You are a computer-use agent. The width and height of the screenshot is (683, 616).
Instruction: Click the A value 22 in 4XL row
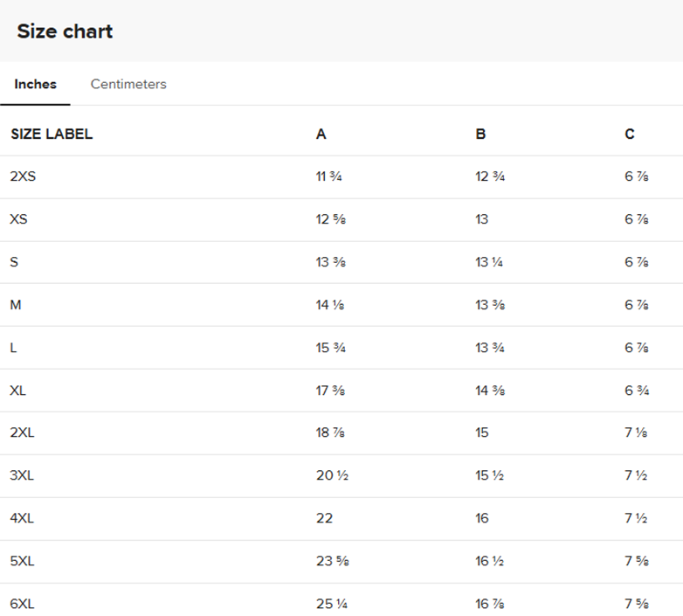coord(324,519)
